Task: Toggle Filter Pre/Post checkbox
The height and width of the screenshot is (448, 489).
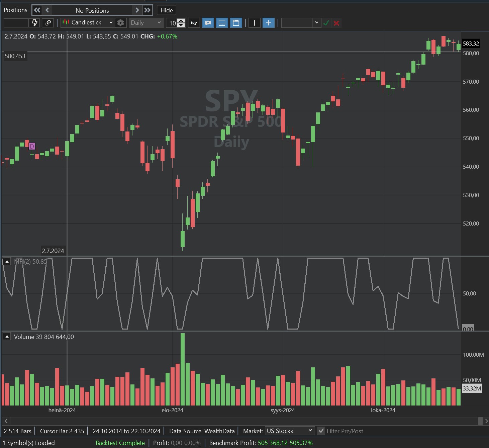Action: [x=321, y=431]
